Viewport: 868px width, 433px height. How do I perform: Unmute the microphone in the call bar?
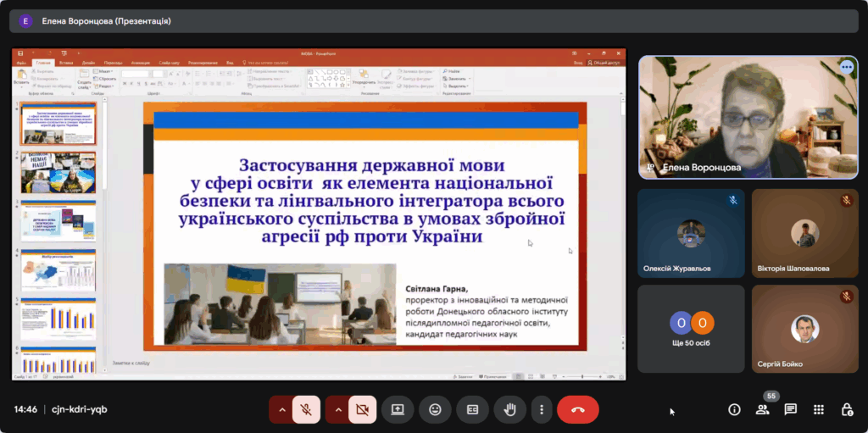306,409
